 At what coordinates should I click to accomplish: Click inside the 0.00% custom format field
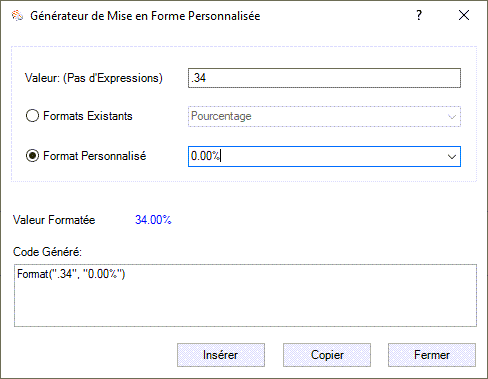[x=317, y=156]
